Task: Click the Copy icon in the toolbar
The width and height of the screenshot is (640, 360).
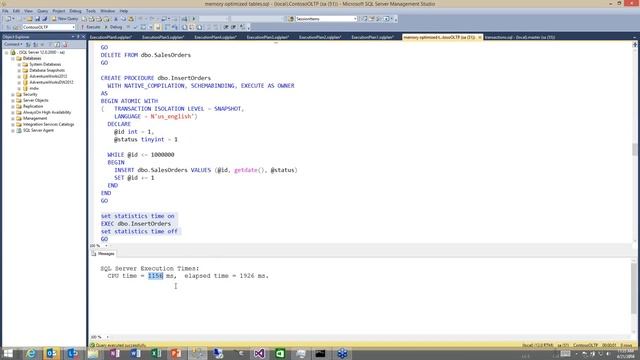Action: point(123,19)
